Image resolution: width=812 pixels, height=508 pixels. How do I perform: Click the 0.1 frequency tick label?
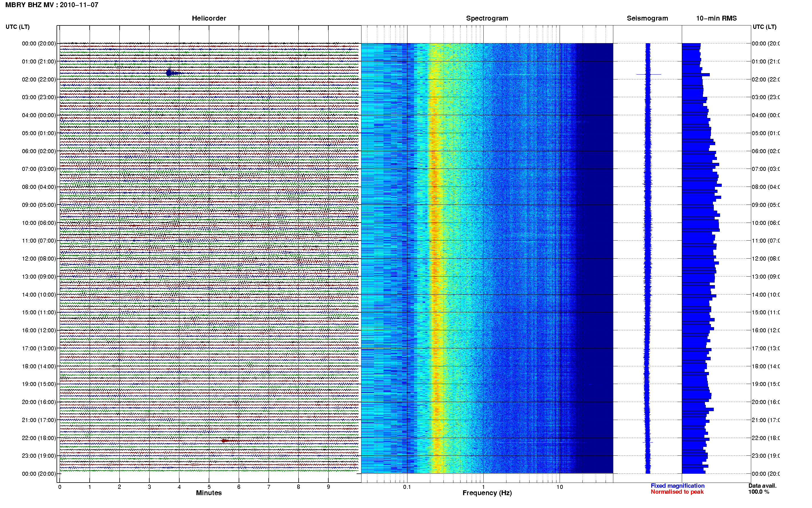coord(407,487)
